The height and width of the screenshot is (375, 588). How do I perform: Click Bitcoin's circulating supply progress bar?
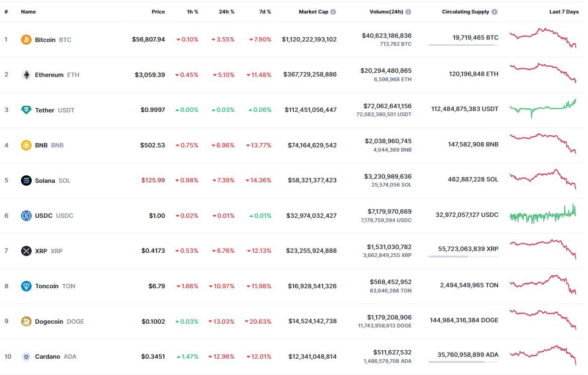[463, 45]
